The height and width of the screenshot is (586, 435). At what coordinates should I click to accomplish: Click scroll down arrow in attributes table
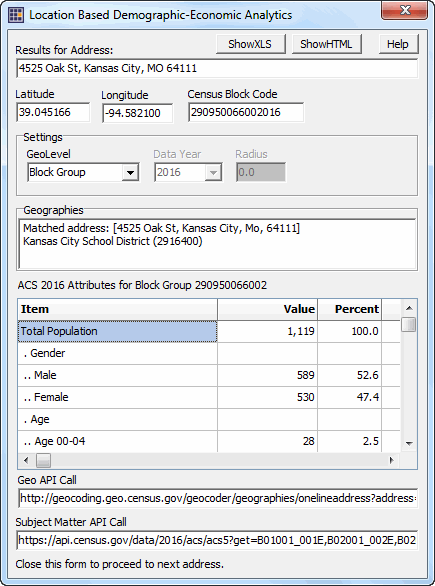(409, 444)
